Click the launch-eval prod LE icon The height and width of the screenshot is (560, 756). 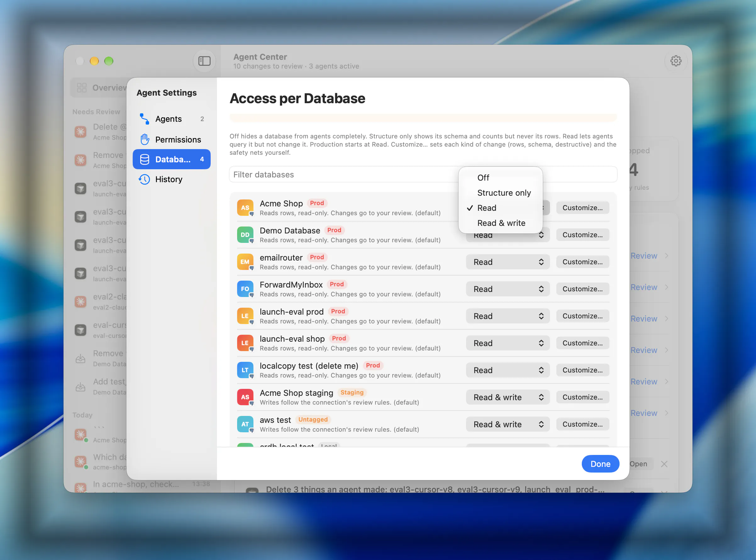pos(245,316)
